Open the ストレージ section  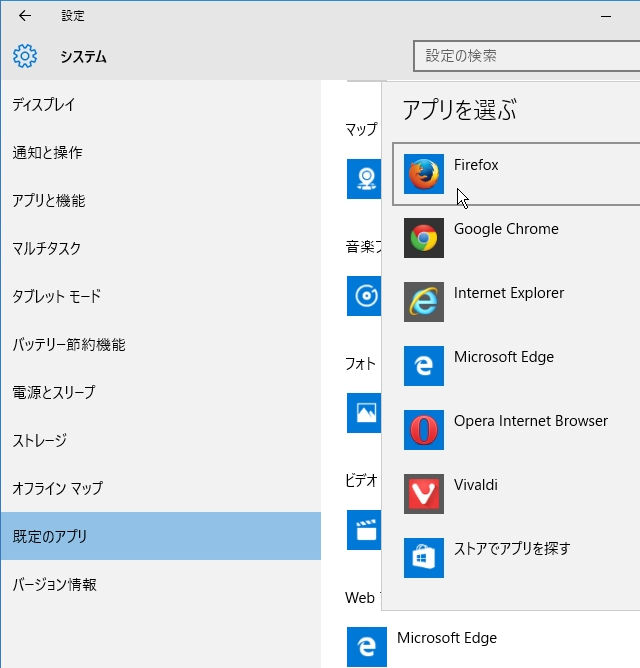161,440
